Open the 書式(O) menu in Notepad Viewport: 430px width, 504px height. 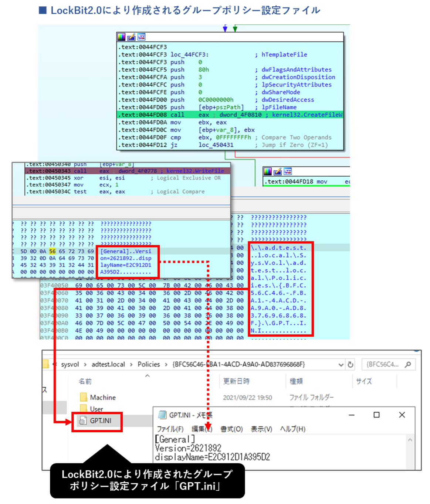pyautogui.click(x=231, y=429)
